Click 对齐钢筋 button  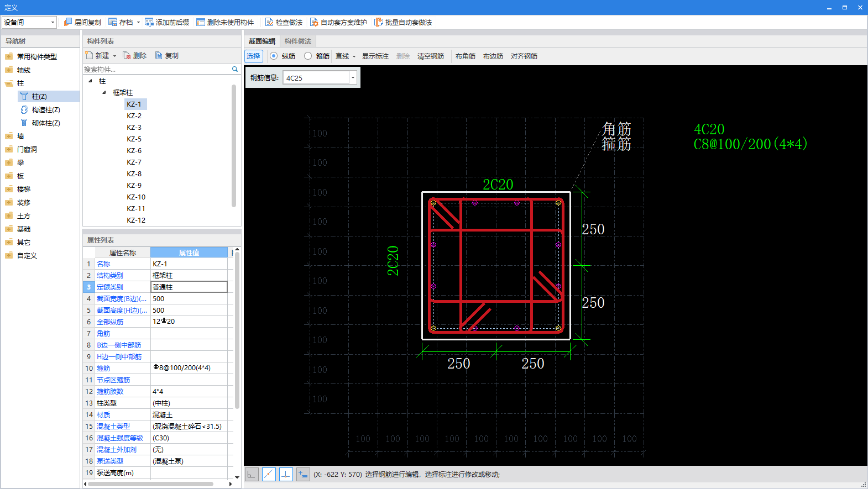click(x=524, y=56)
